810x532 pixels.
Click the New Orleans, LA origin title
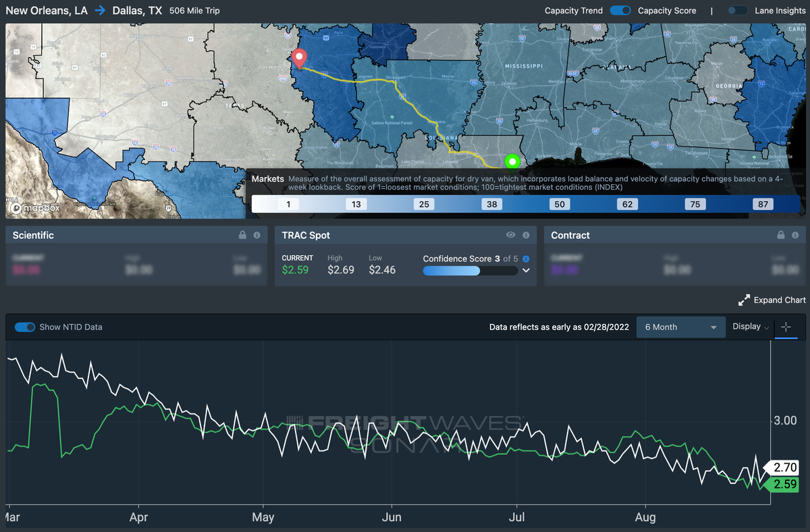(x=47, y=11)
